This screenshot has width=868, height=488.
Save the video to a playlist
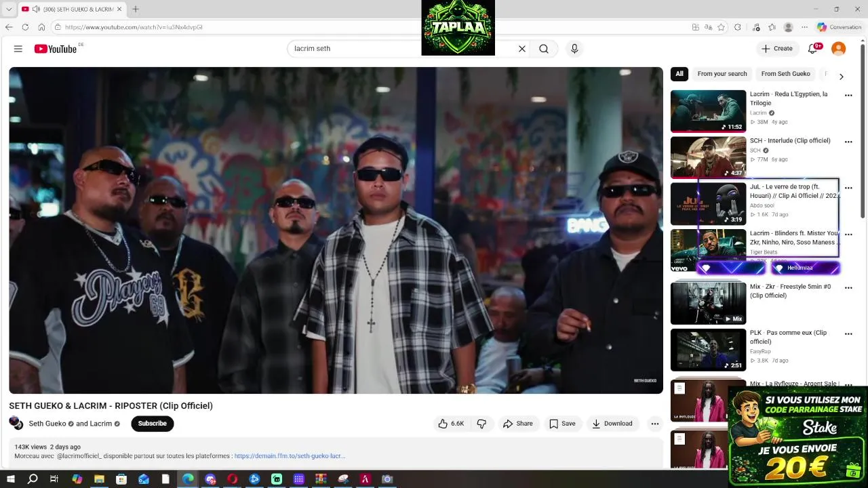[x=562, y=424]
